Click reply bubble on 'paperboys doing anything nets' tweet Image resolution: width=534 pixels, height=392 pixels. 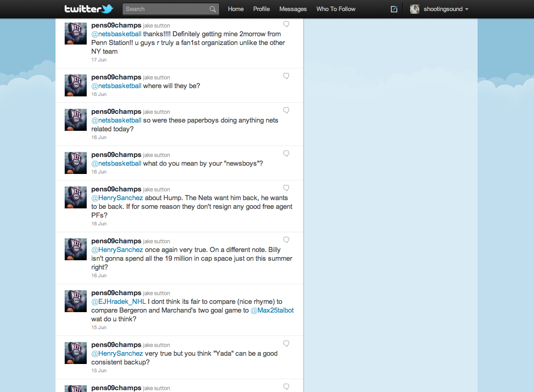tap(286, 110)
